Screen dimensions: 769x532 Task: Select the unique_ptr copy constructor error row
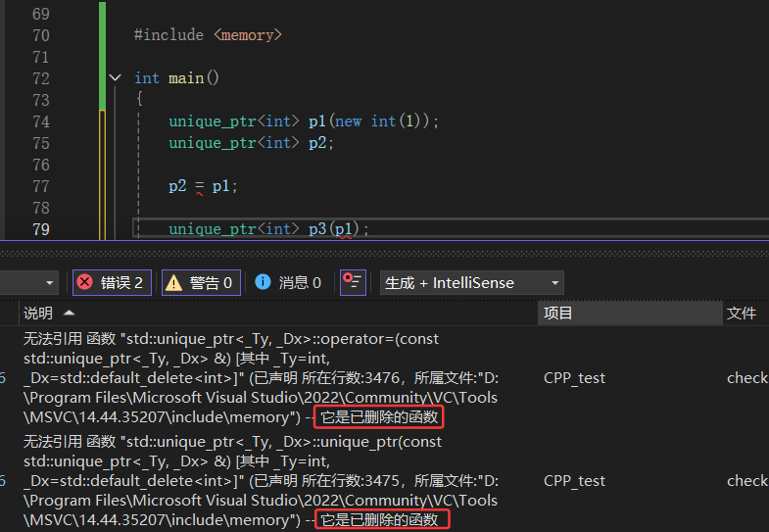(384, 481)
